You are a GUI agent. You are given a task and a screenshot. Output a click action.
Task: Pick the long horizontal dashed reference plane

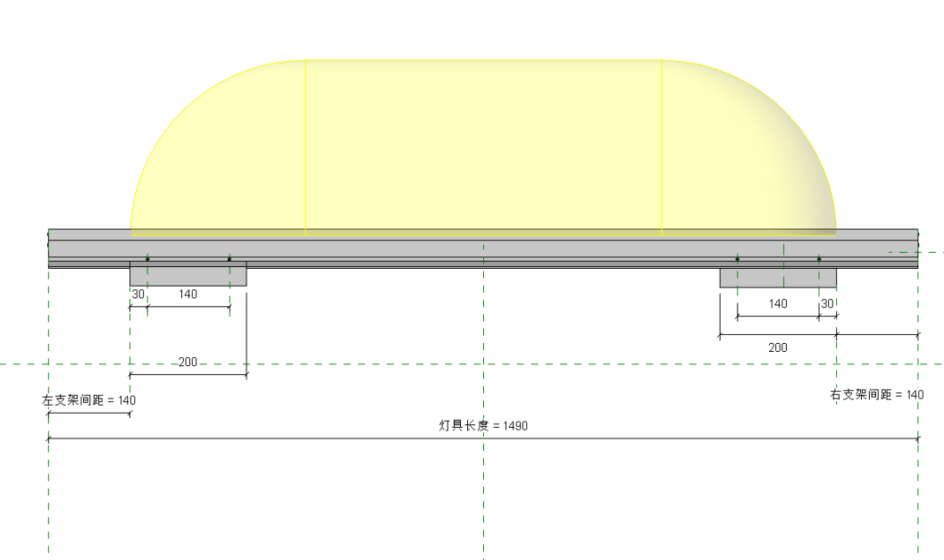tap(472, 364)
